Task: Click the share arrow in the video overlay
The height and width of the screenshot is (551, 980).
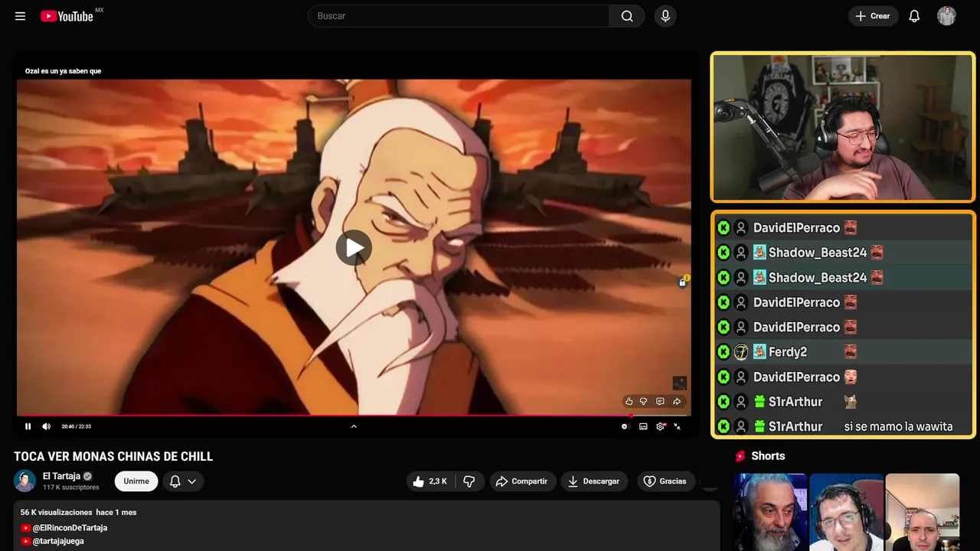Action: pyautogui.click(x=677, y=401)
